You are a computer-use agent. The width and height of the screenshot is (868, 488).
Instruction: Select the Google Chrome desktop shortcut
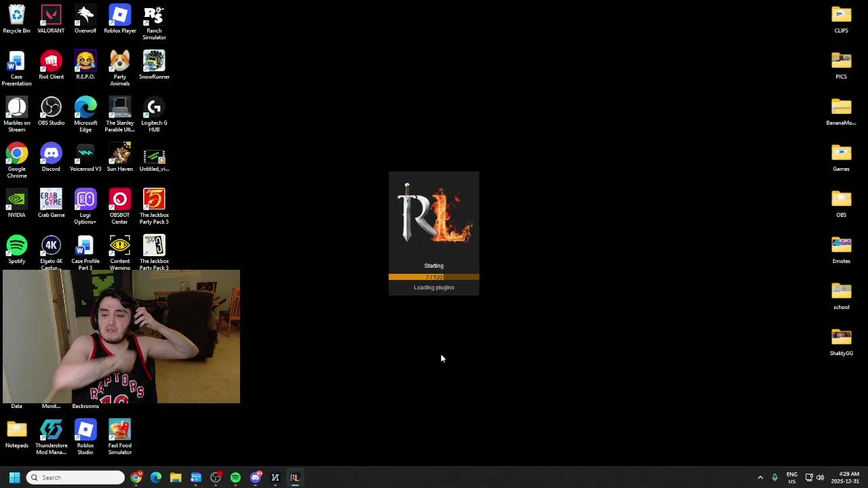tap(16, 161)
